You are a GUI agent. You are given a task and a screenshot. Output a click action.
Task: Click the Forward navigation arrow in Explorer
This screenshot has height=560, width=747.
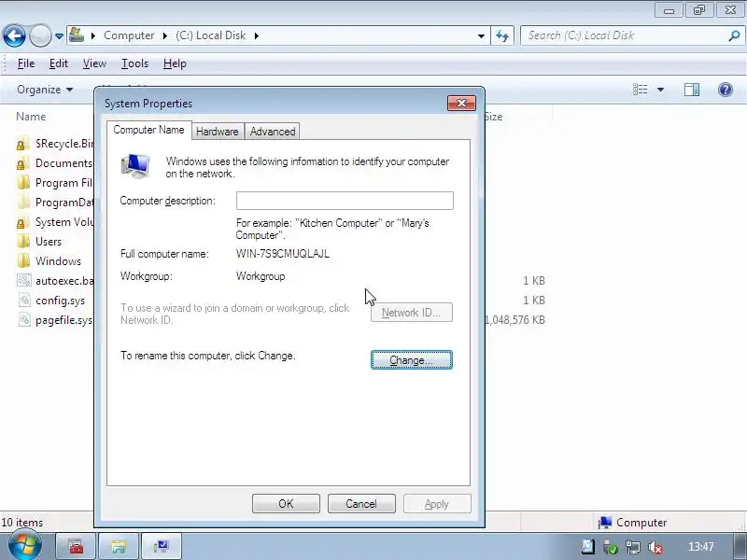click(x=40, y=35)
